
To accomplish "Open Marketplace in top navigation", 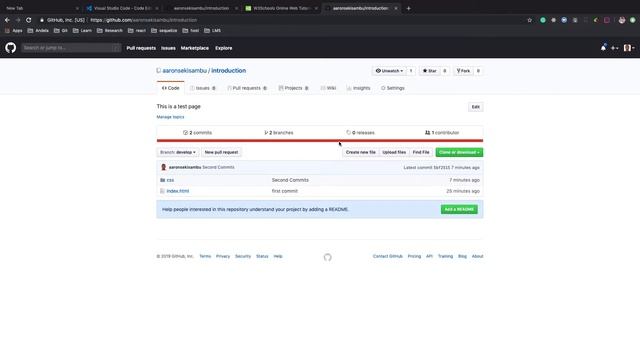I will tap(195, 48).
